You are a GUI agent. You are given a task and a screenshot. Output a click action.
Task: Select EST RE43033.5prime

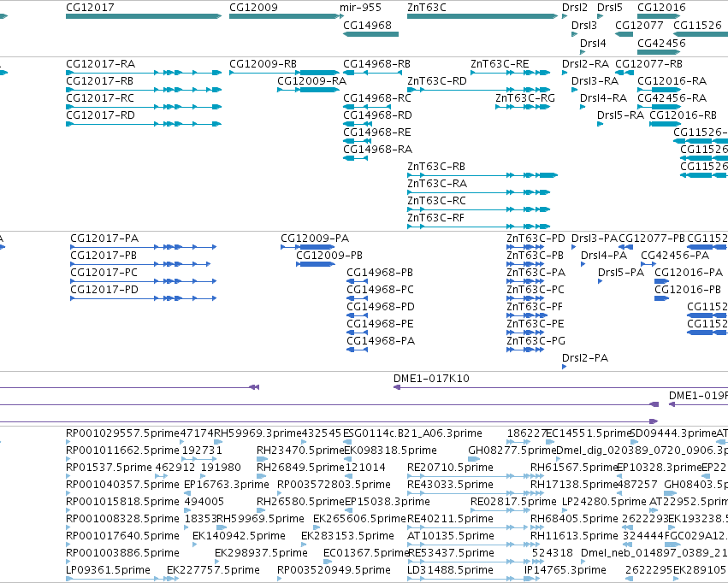click(x=450, y=485)
